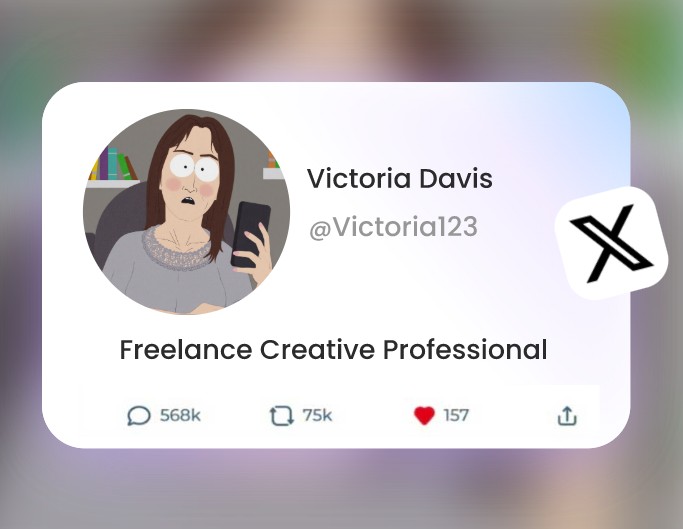This screenshot has height=529, width=683.
Task: Click the colorful books on avatar shelf
Action: pyautogui.click(x=112, y=164)
